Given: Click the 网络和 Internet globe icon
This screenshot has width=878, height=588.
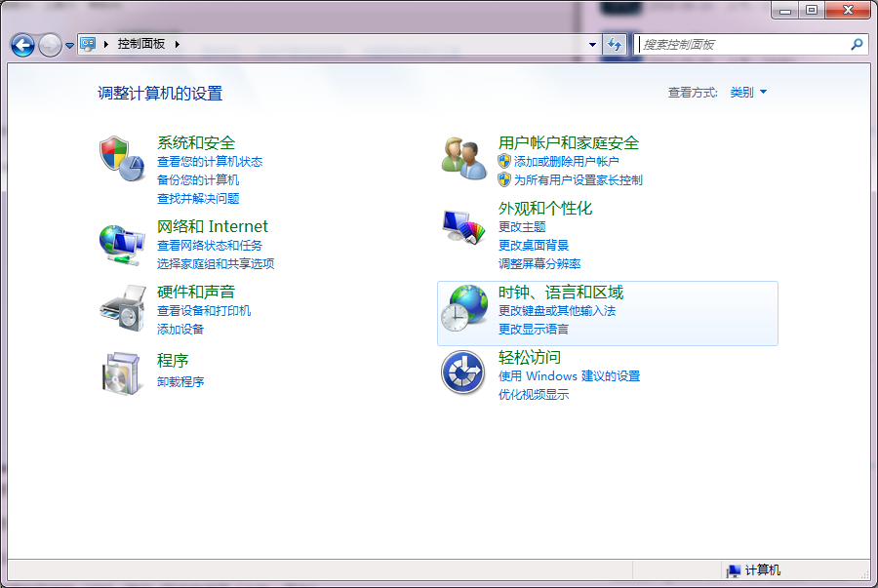Looking at the screenshot, I should (121, 244).
